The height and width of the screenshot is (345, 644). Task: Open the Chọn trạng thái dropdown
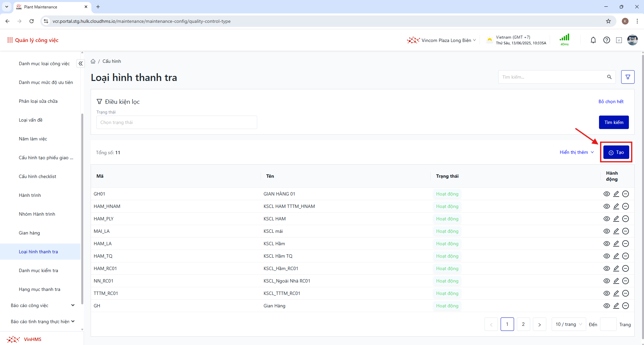coord(177,122)
